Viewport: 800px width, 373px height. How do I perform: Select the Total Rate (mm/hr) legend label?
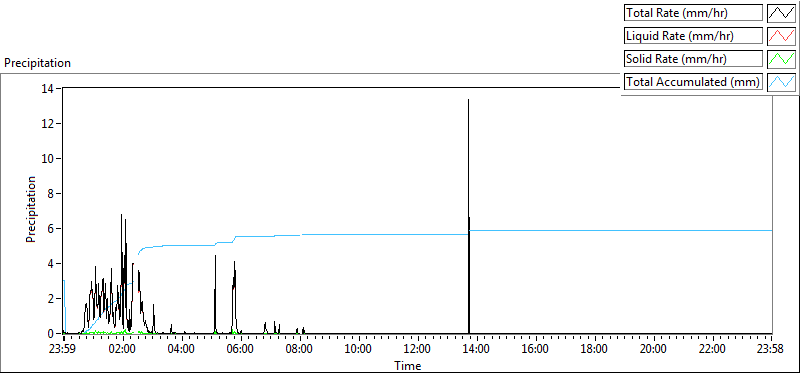[693, 13]
